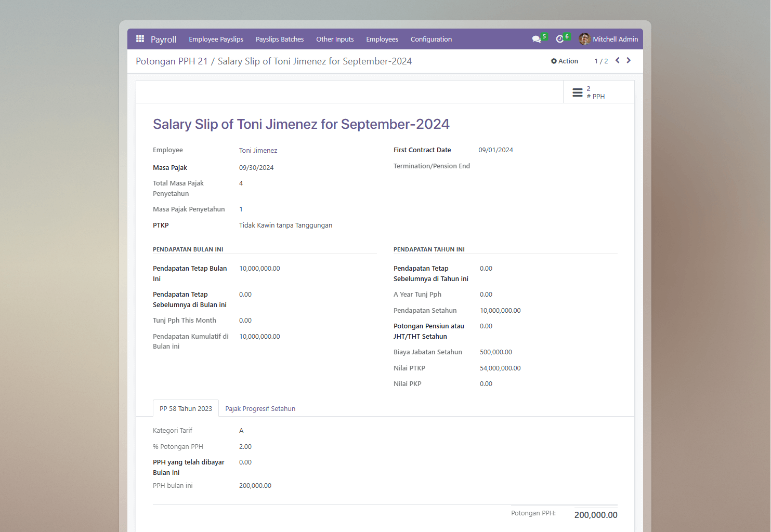Open the PPH stat button list icon
The height and width of the screenshot is (532, 771).
[x=577, y=92]
